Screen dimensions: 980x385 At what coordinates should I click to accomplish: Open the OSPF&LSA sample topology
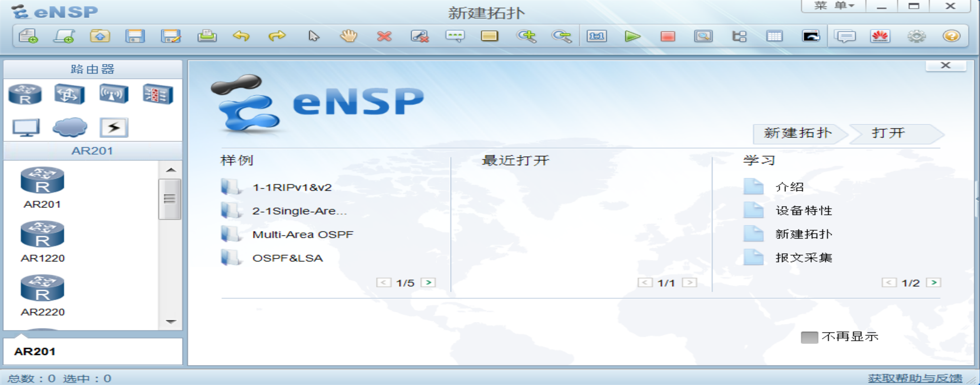tap(288, 258)
